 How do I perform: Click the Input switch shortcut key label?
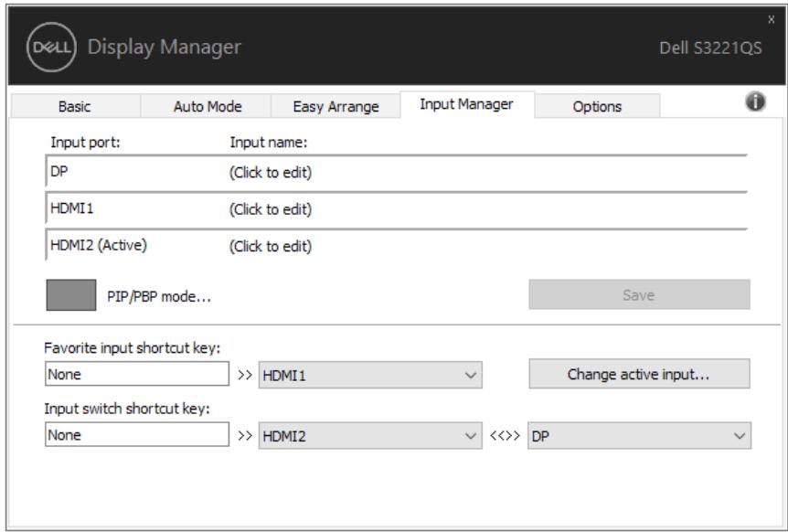(127, 409)
